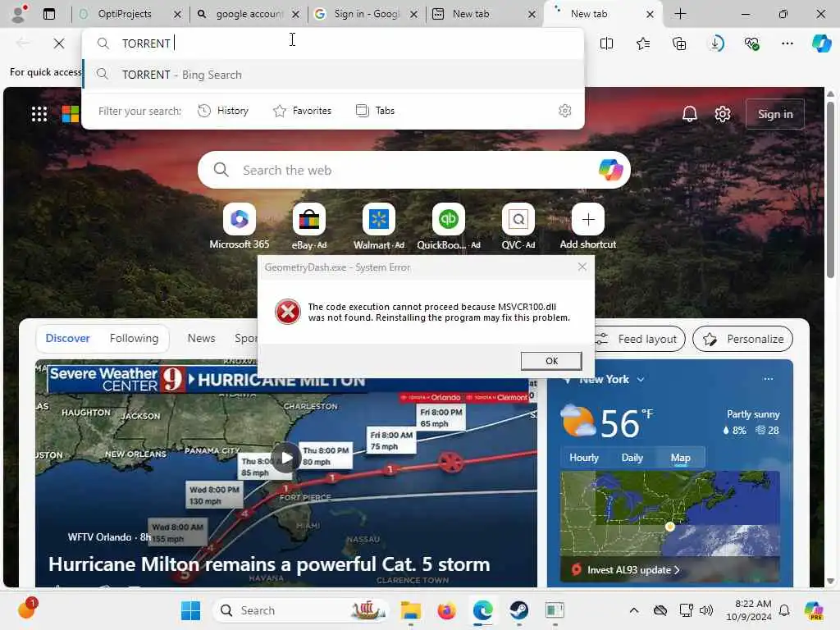Image resolution: width=840 pixels, height=630 pixels.
Task: Open the Microsoft 365 shortcut
Action: 240,227
